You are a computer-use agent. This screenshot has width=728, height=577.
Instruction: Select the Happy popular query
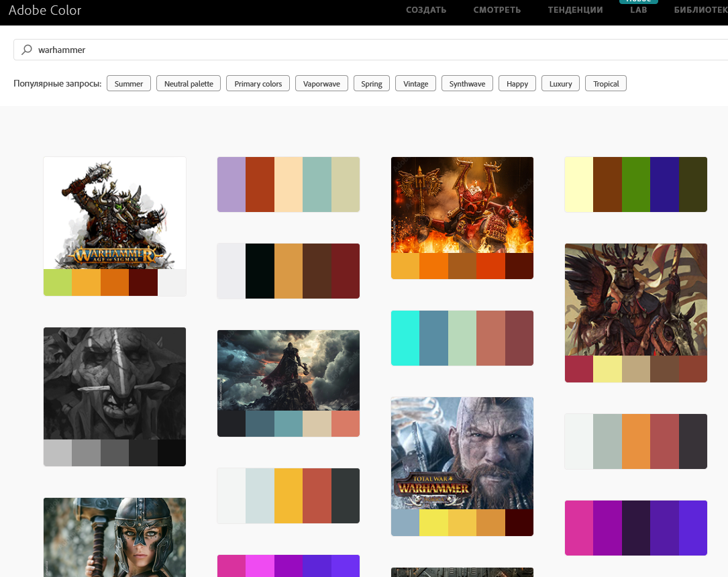517,84
